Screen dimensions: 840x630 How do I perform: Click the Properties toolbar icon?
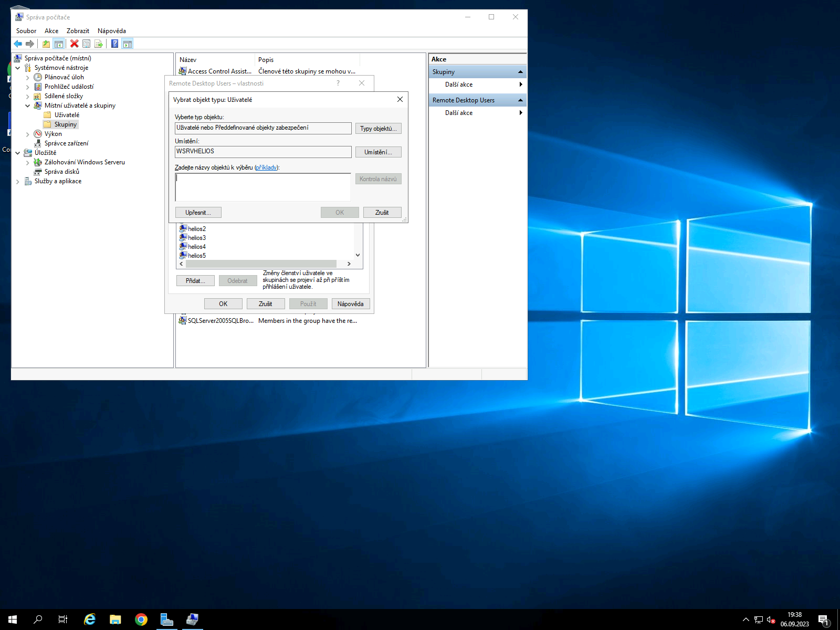pos(87,44)
